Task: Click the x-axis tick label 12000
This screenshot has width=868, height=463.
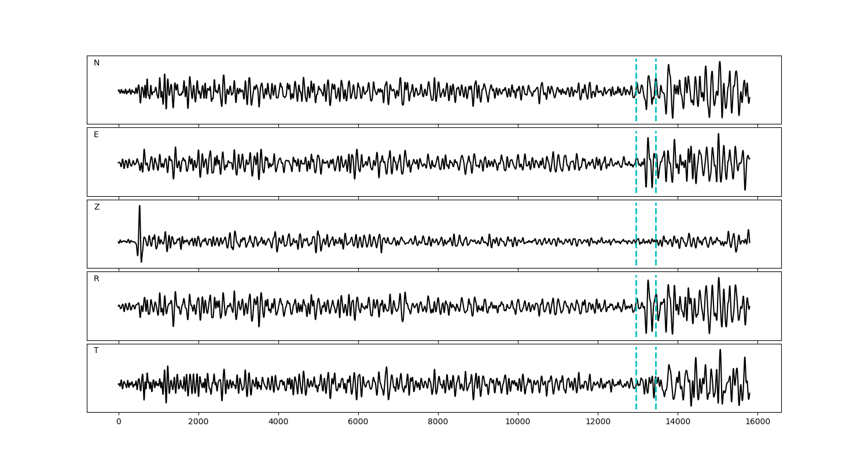Action: 598,422
